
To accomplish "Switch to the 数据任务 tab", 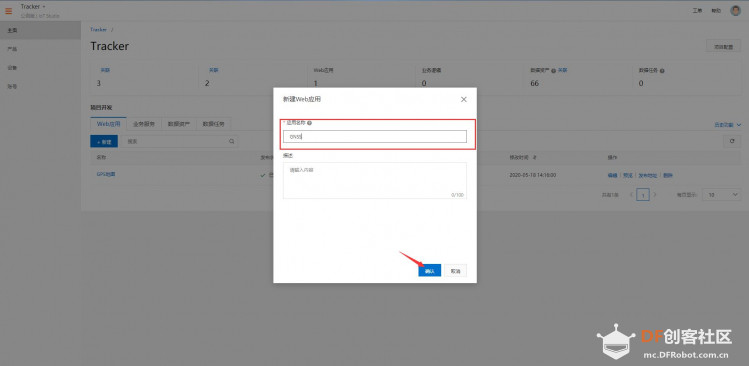I will point(214,124).
